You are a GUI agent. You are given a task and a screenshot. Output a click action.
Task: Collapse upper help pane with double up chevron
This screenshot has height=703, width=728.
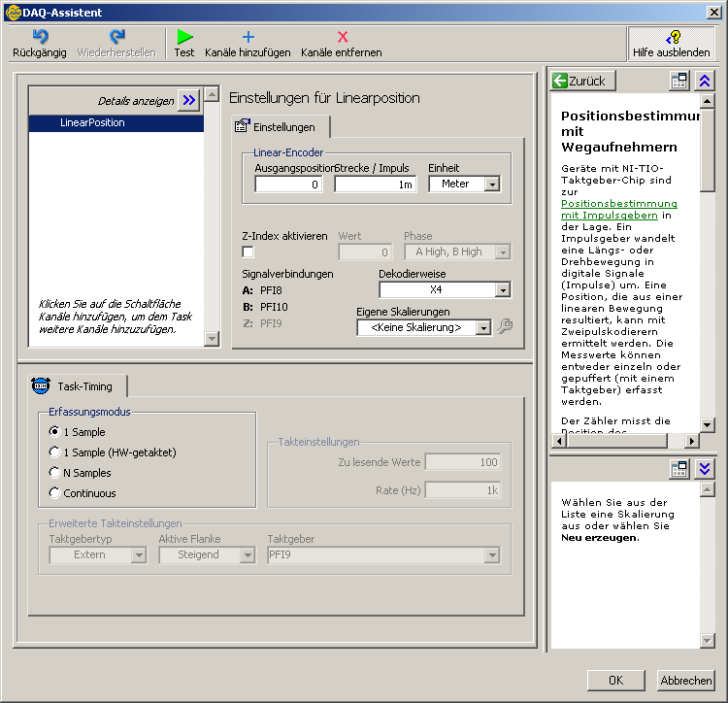[705, 81]
